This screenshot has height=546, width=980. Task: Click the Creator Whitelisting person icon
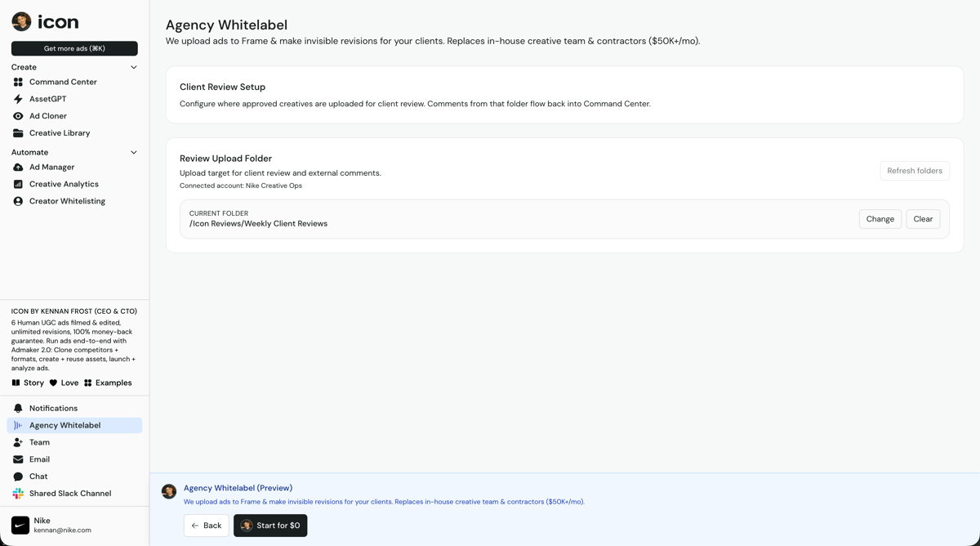tap(18, 201)
